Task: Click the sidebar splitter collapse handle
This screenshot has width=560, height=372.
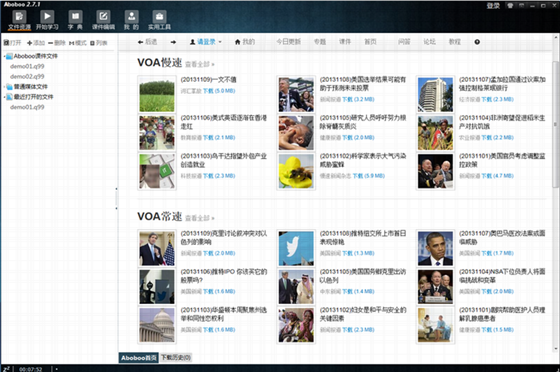Action: pyautogui.click(x=116, y=198)
